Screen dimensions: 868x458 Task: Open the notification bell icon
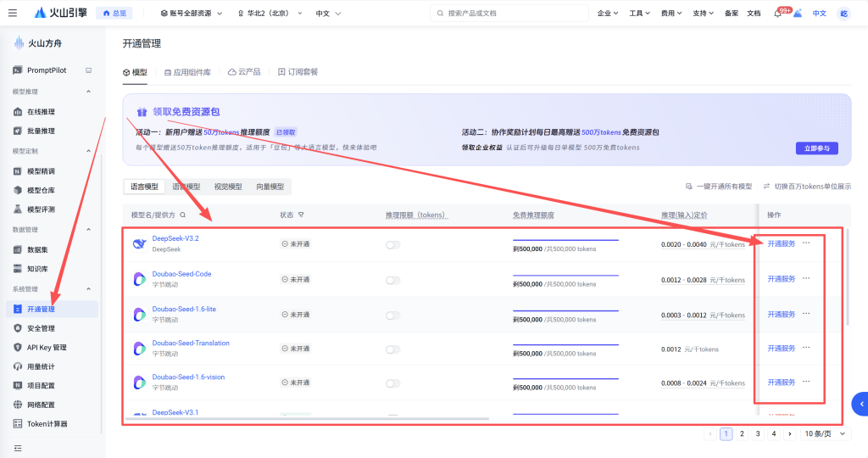[777, 14]
